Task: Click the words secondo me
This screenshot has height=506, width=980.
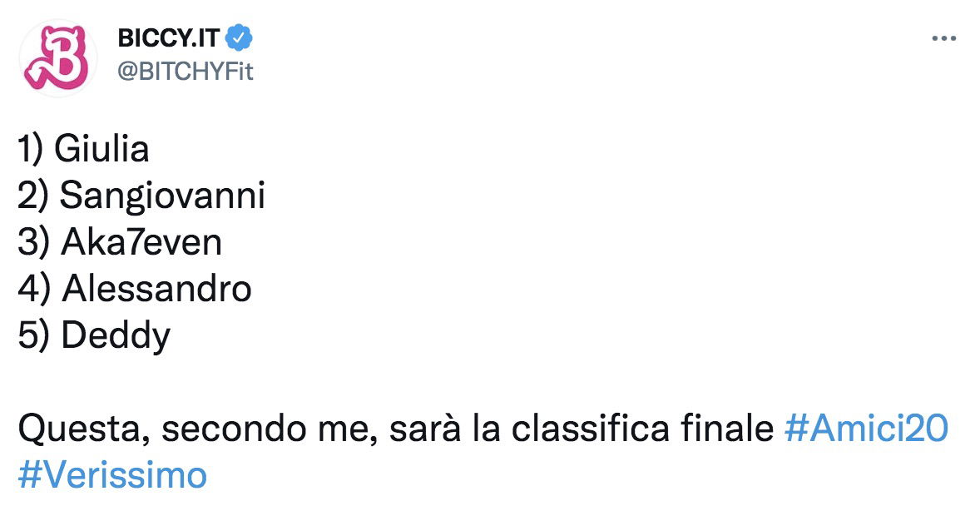Action: 270,429
